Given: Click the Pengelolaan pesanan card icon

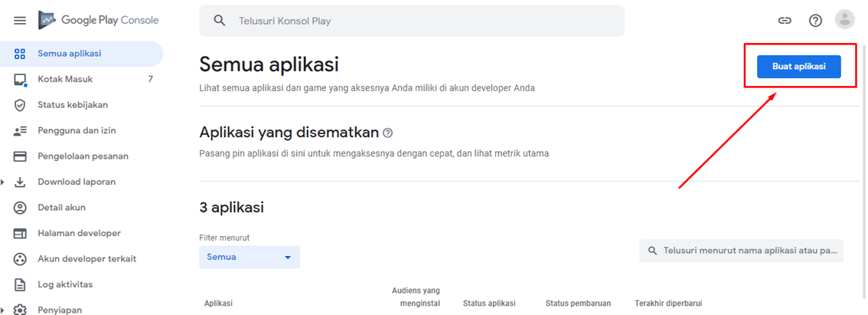Looking at the screenshot, I should (x=20, y=156).
